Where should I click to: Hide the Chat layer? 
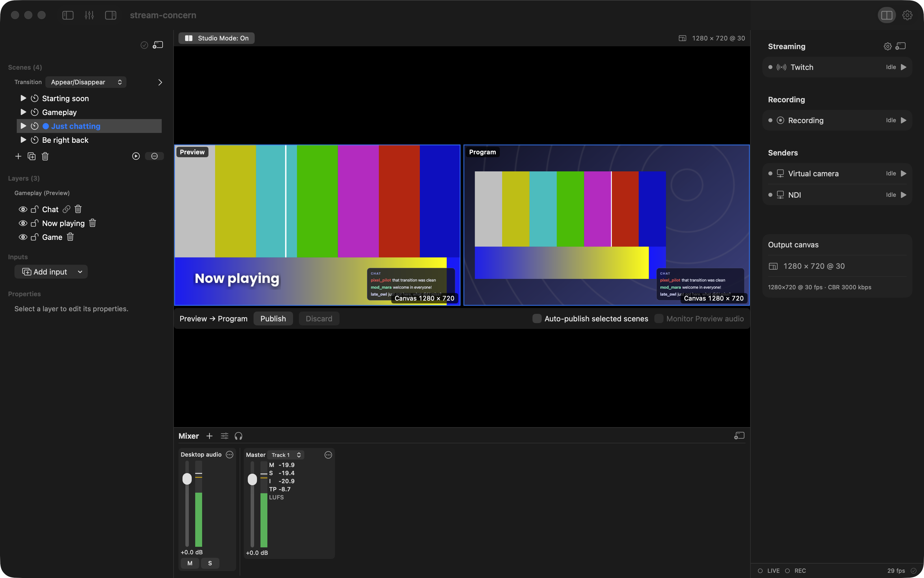click(x=23, y=209)
